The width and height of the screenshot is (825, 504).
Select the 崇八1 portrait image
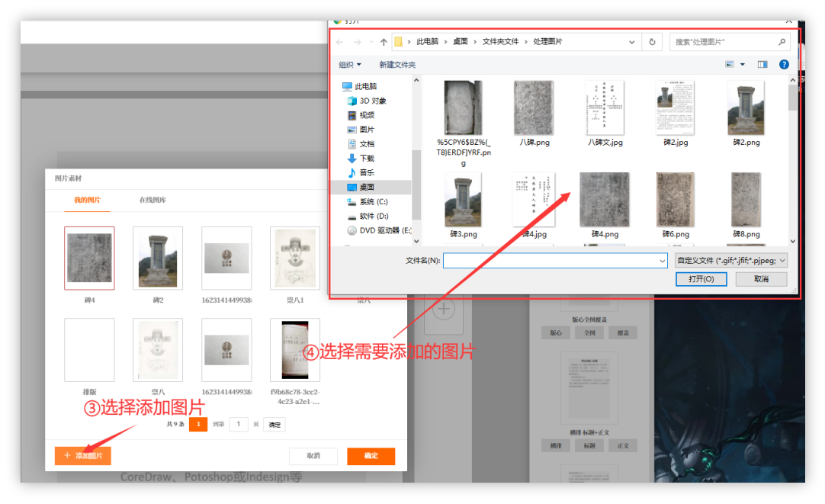[x=294, y=258]
